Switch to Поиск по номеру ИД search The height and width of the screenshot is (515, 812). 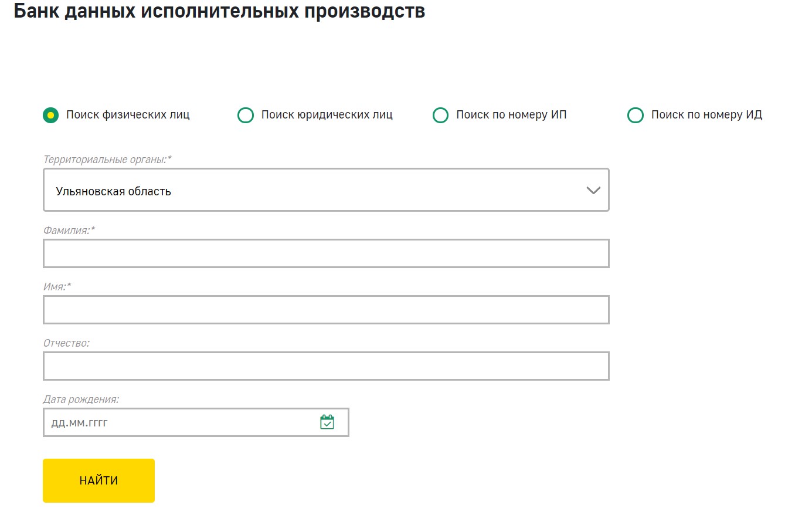click(636, 115)
